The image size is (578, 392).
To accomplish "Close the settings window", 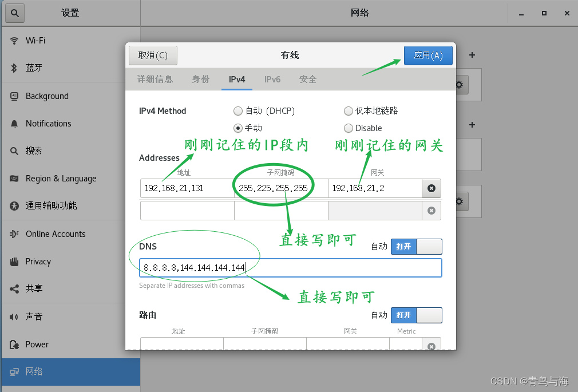I will tap(567, 13).
